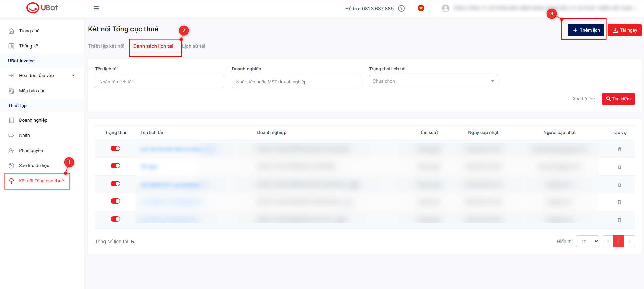Expand Hóa đơn đầu vào submenu chevron
The height and width of the screenshot is (289, 644).
click(73, 75)
